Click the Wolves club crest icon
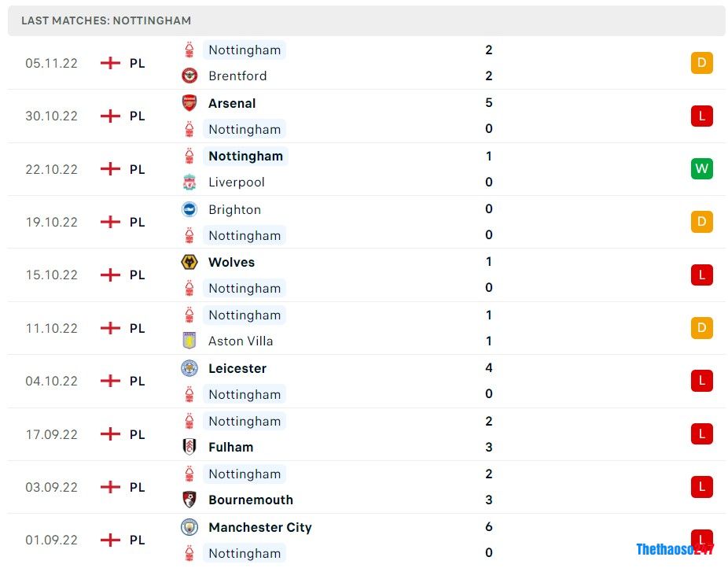 click(189, 262)
